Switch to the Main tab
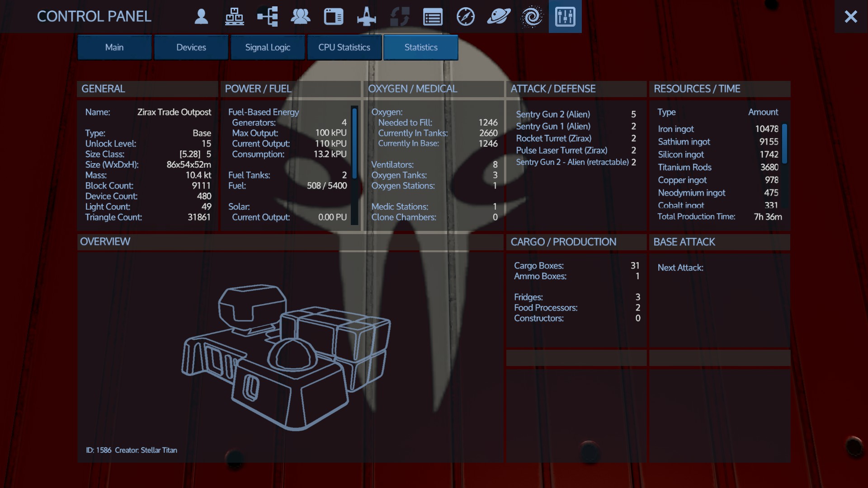This screenshot has width=868, height=488. point(114,47)
